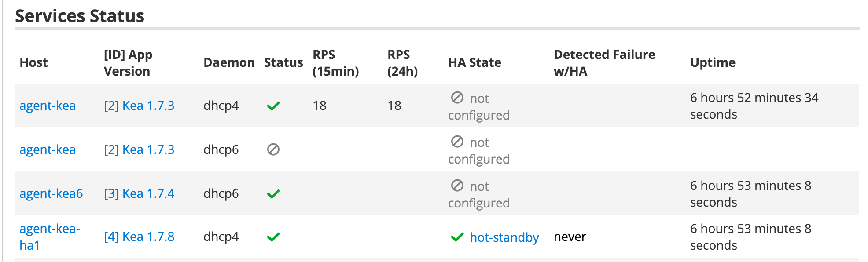The height and width of the screenshot is (262, 868).
Task: Open agent-kea host link in dhcp6 row
Action: 48,149
